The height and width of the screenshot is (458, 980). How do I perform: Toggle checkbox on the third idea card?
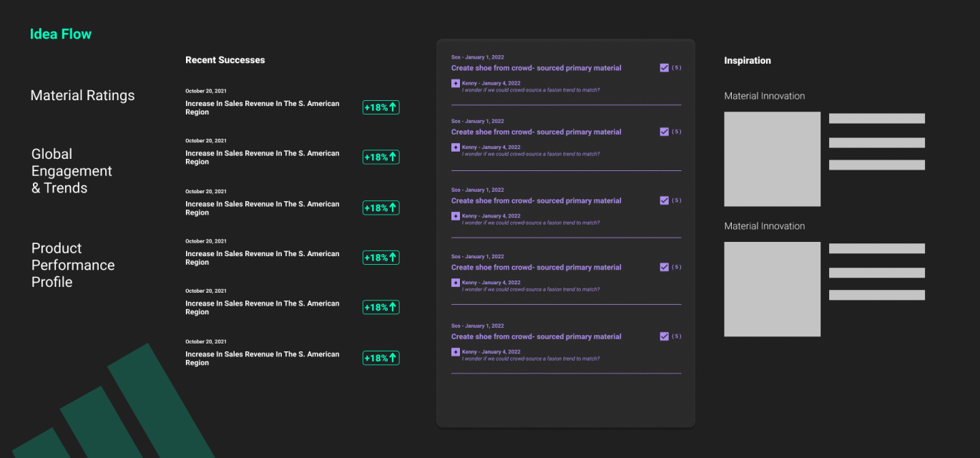(x=664, y=200)
